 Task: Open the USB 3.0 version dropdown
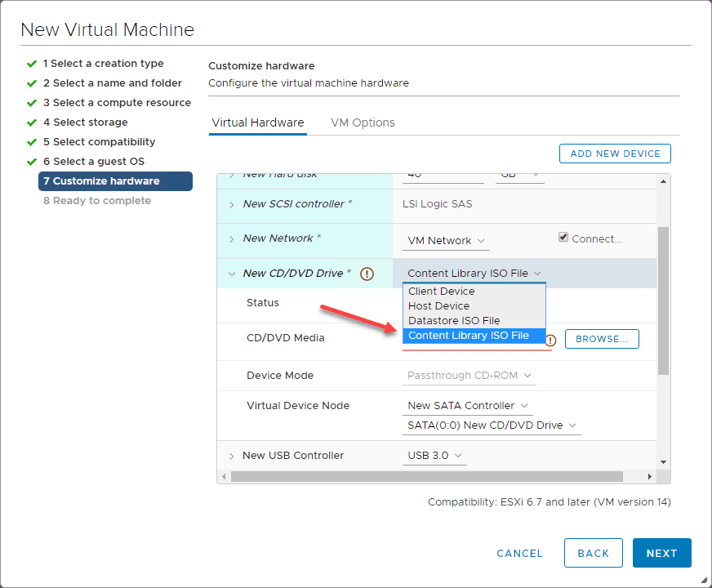coord(434,456)
